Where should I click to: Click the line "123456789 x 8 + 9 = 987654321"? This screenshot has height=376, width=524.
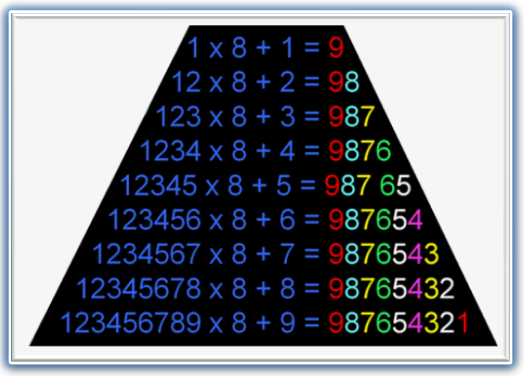(265, 323)
